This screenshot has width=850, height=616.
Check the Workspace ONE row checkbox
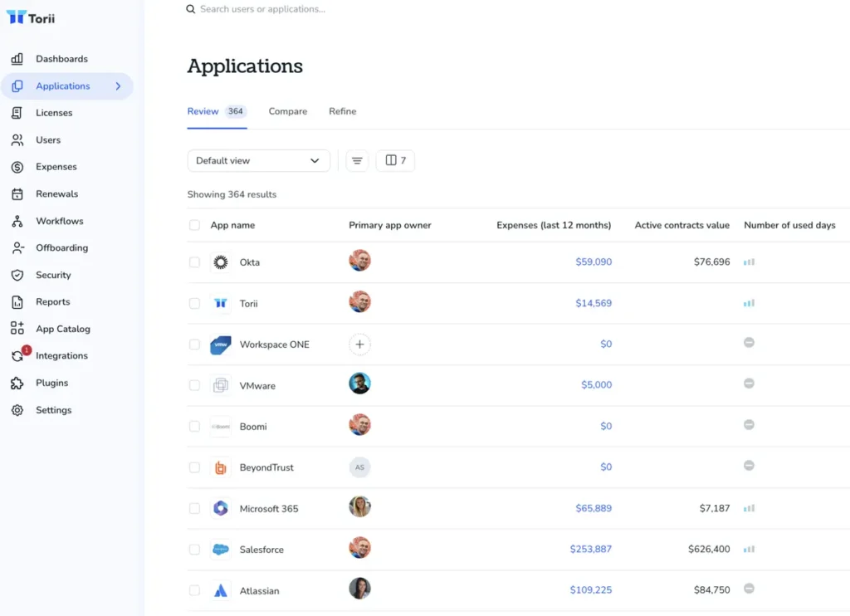(194, 345)
